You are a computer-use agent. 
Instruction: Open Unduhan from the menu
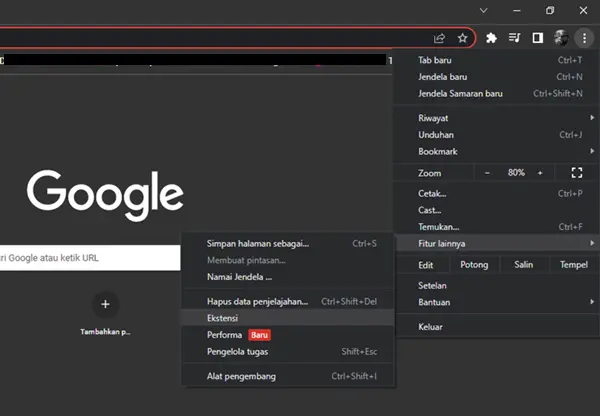[496, 135]
